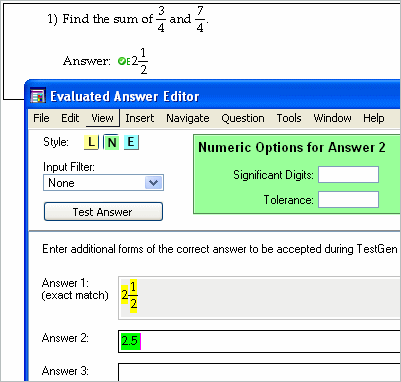Click the empty Answer 3 field
Viewport: 401px width, 382px height.
pyautogui.click(x=260, y=372)
